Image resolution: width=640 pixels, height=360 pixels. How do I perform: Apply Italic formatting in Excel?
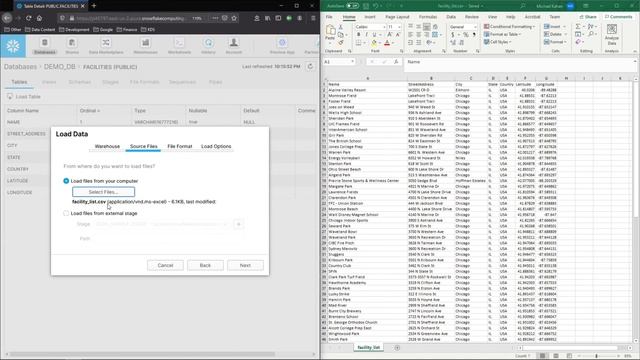(366, 35)
